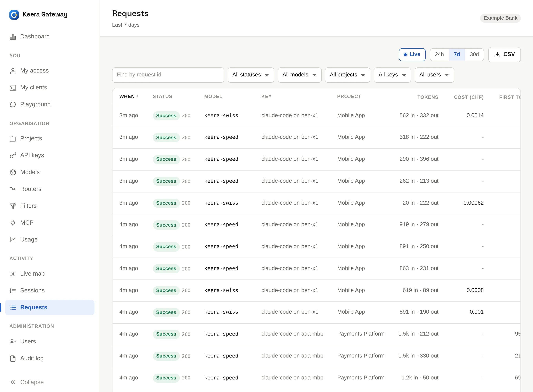Sort by the WHEN column header
The image size is (533, 392).
point(129,97)
